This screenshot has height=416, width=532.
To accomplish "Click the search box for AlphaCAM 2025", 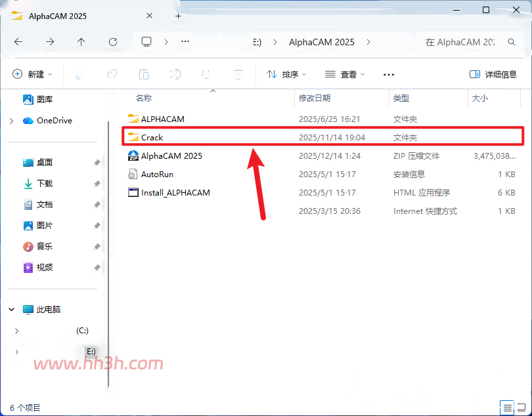I will (x=470, y=42).
